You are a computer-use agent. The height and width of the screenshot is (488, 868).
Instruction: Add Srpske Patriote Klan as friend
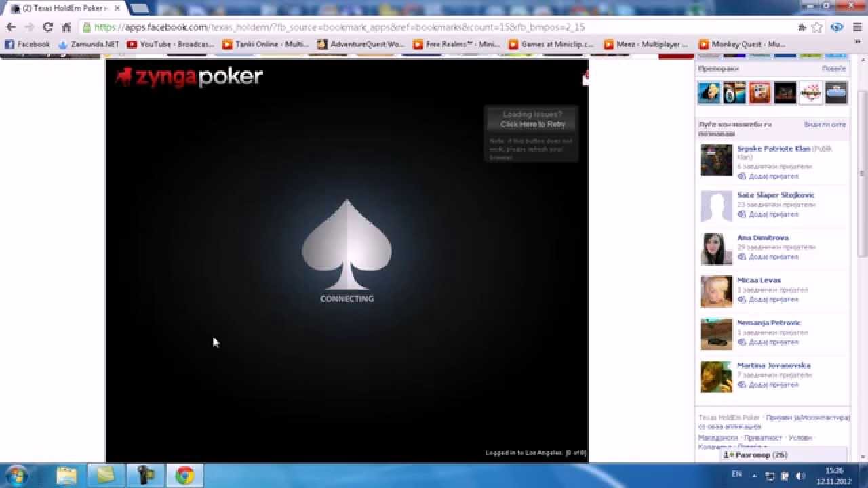click(x=768, y=176)
